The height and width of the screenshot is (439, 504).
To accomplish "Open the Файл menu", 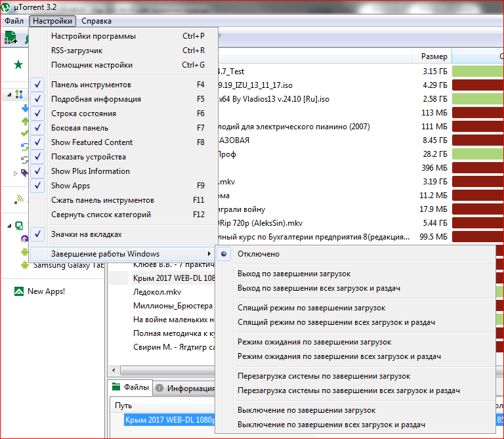I will [14, 21].
